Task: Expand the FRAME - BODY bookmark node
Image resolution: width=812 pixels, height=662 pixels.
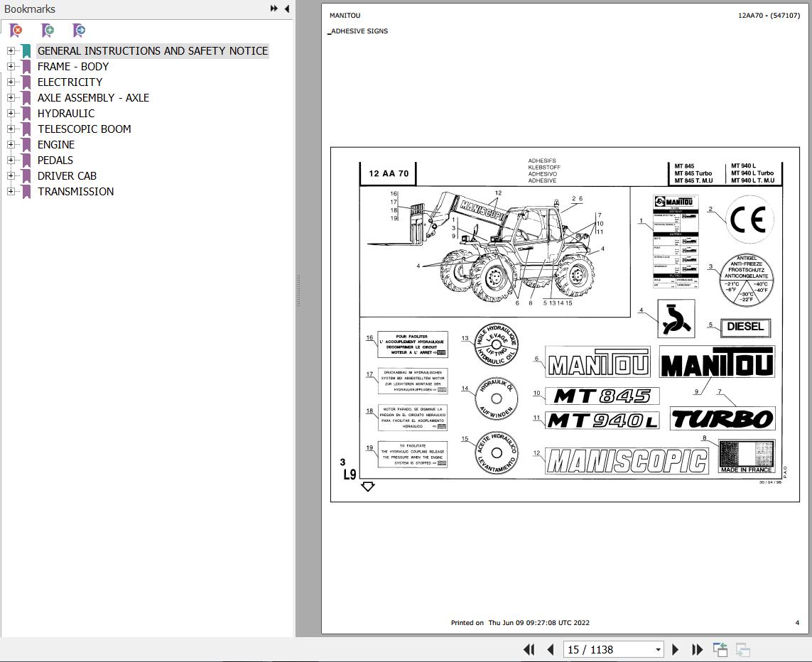Action: (x=11, y=66)
